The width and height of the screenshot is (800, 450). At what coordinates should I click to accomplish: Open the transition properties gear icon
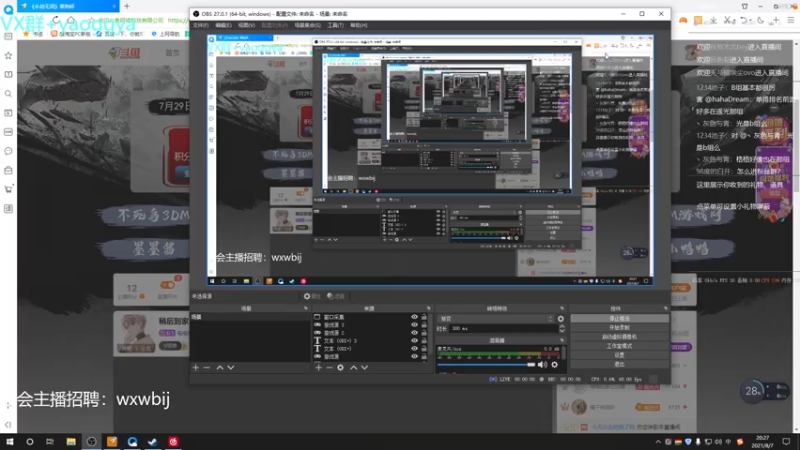click(x=561, y=319)
